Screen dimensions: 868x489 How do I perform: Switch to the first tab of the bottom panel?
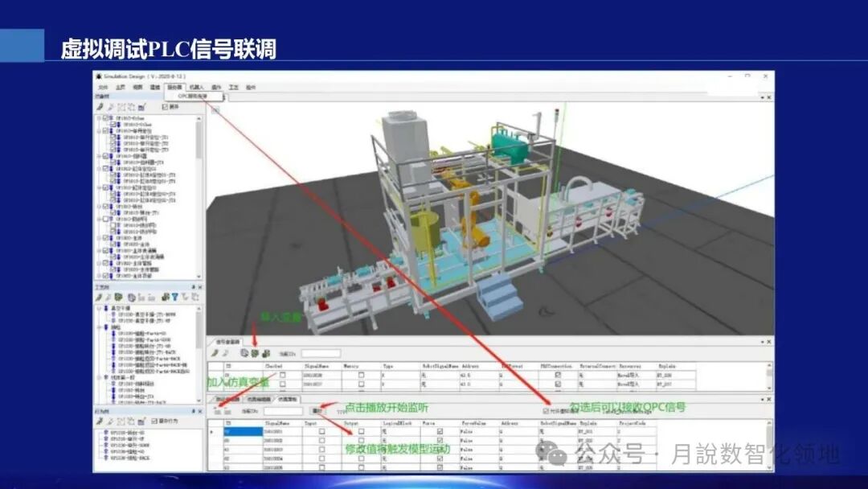click(x=227, y=399)
